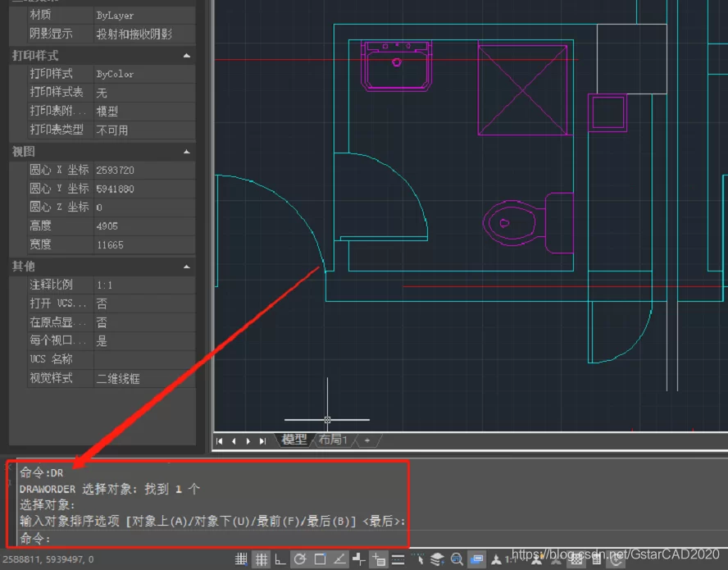Click the dynamic input icon
The height and width of the screenshot is (570, 728).
coord(379,560)
